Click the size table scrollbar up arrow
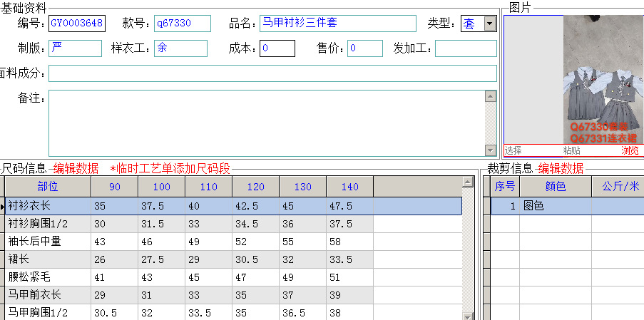 pos(468,182)
